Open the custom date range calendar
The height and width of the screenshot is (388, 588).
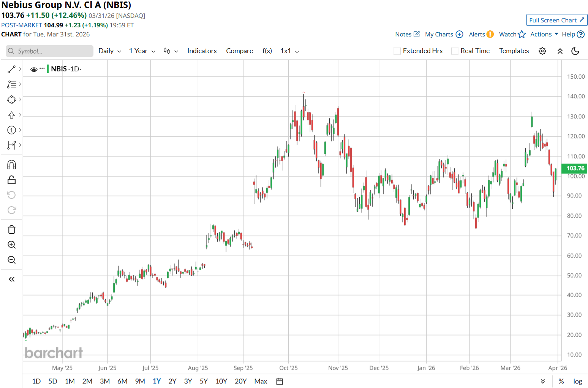coord(280,381)
